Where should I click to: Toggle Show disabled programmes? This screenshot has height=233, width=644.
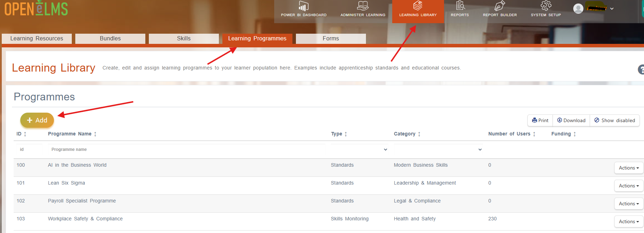click(x=615, y=120)
